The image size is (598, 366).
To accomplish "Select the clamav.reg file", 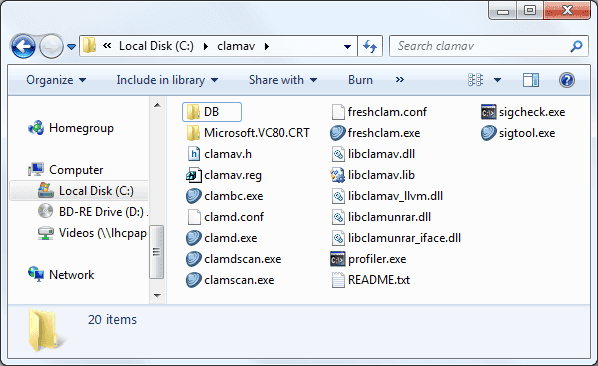I will coord(224,175).
